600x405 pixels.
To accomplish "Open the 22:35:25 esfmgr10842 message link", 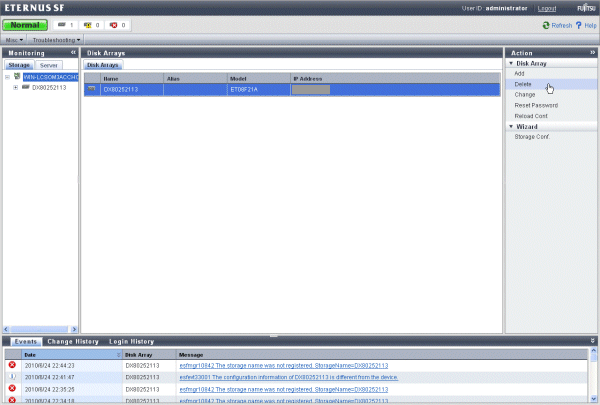I will click(284, 389).
